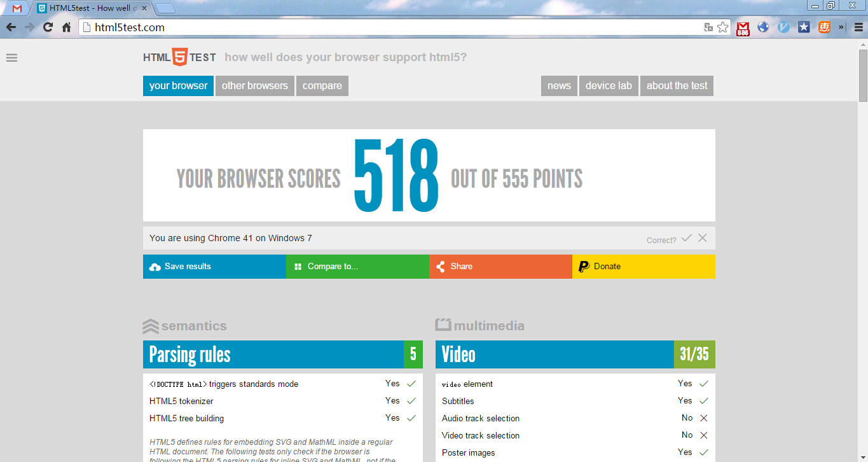The image size is (868, 462).
Task: Open the Gmail checker extension showing 886
Action: click(x=743, y=28)
